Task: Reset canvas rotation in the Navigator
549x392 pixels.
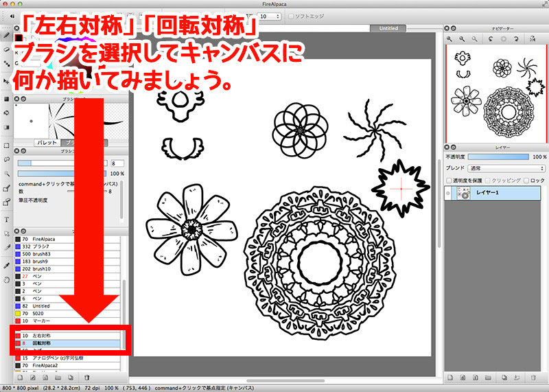Action: (x=504, y=39)
